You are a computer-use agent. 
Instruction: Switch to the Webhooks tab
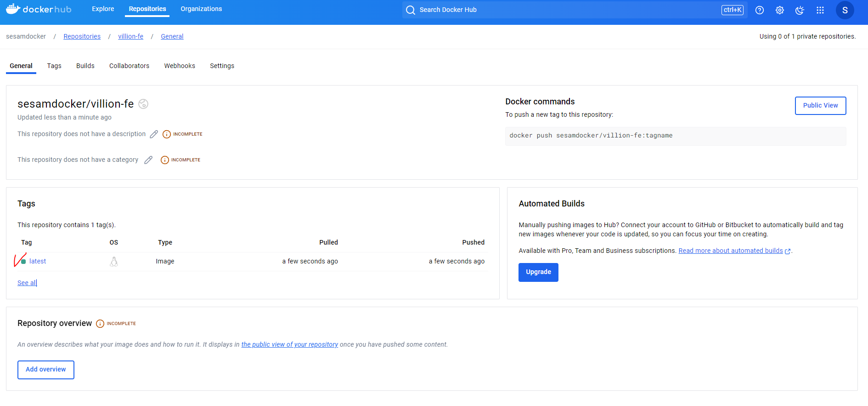click(180, 66)
